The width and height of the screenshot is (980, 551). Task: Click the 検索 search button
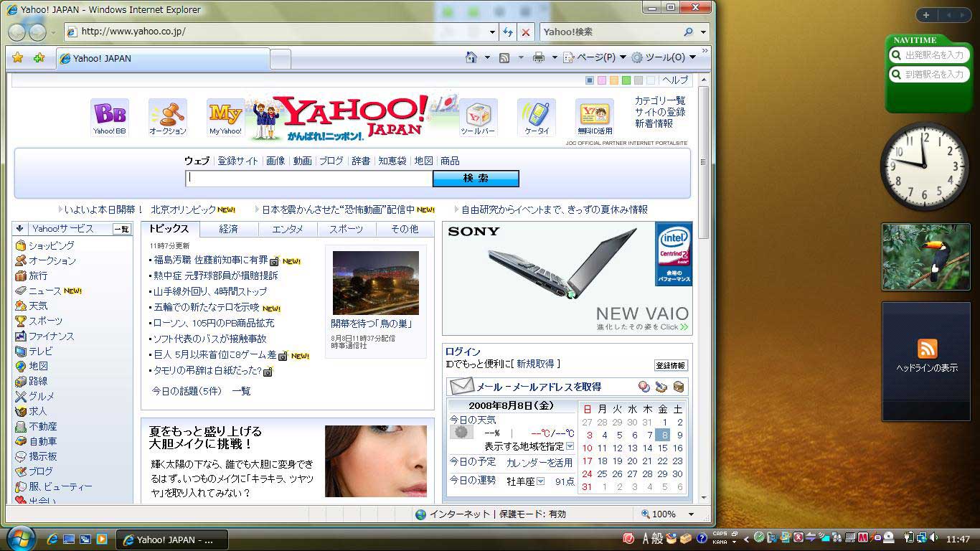(476, 179)
